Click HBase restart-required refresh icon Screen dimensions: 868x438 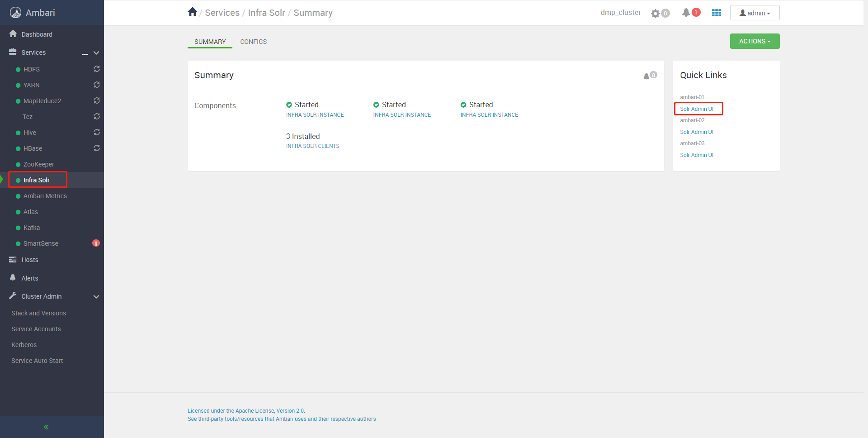click(97, 148)
